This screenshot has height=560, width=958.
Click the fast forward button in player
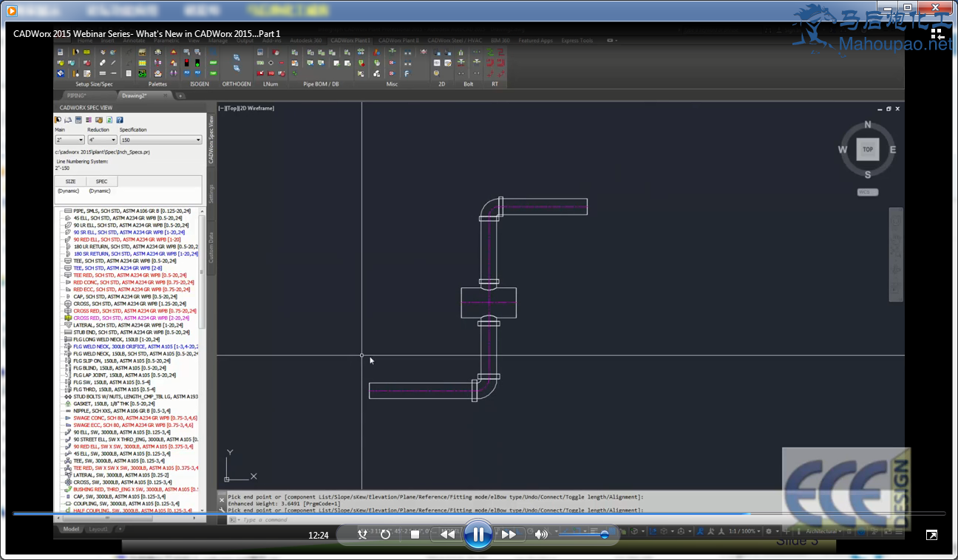[509, 534]
